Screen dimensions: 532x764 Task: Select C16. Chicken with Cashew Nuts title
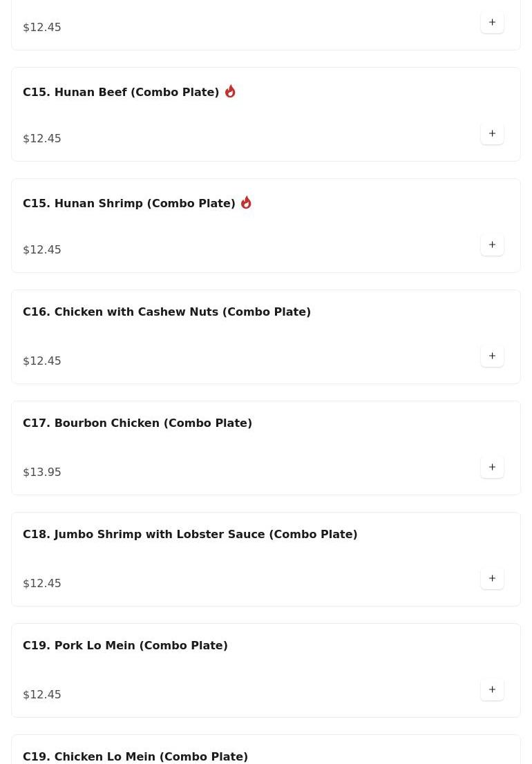tap(167, 312)
